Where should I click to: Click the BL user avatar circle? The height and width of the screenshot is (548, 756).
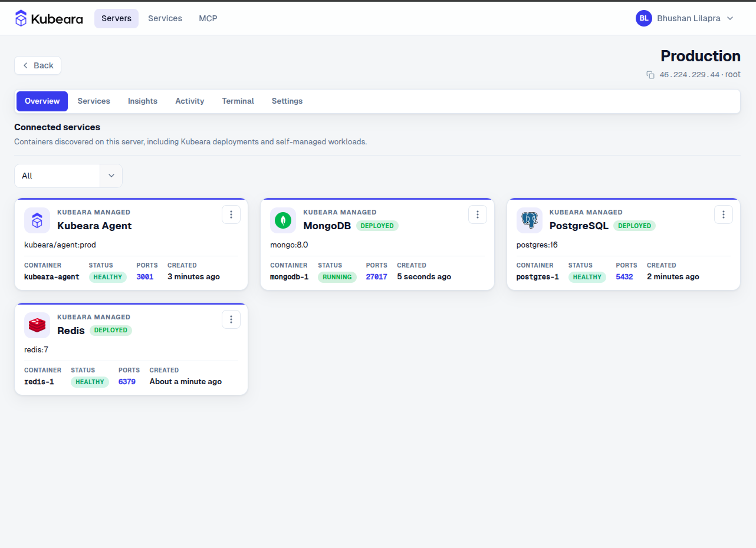[x=643, y=18]
